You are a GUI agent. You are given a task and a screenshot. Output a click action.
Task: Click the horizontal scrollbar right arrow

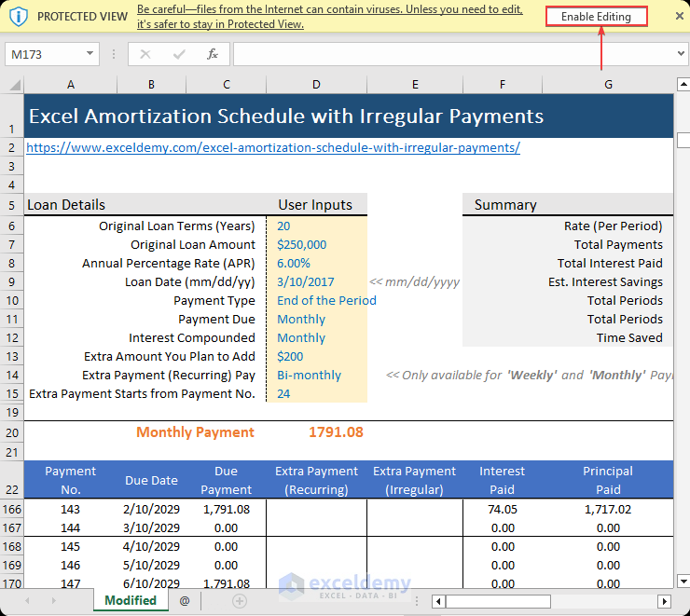[x=664, y=601]
